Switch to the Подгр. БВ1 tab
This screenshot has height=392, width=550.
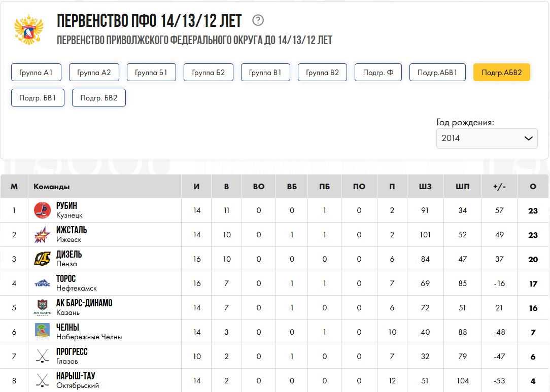(x=38, y=98)
